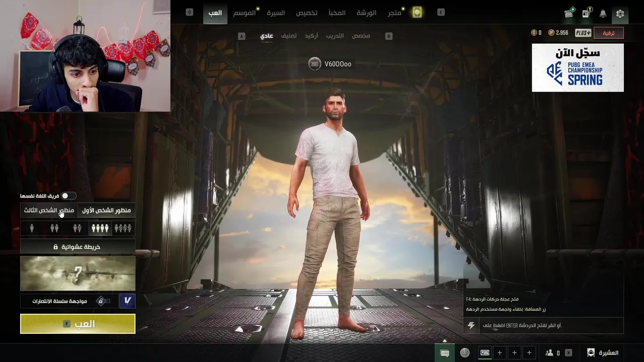The image size is (644, 362).
Task: Switch to تصنيف ranked mode
Action: pyautogui.click(x=288, y=36)
